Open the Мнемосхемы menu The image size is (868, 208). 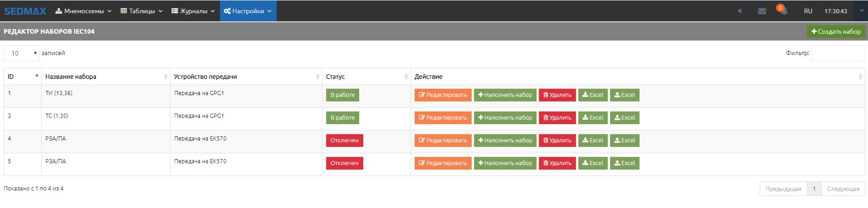(x=83, y=11)
